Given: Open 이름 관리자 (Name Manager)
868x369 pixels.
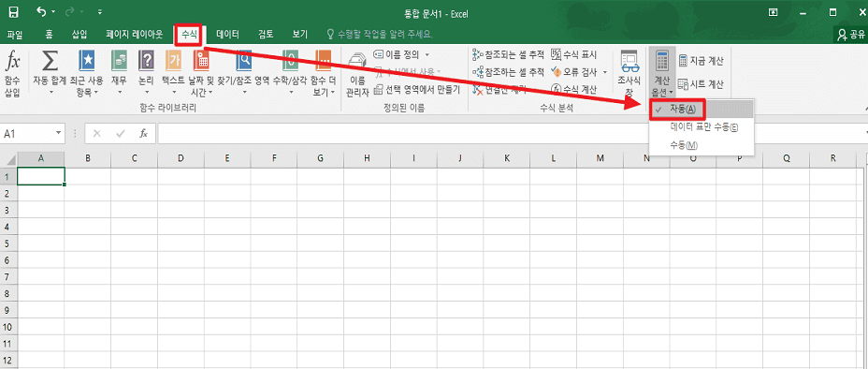Looking at the screenshot, I should pos(357,75).
